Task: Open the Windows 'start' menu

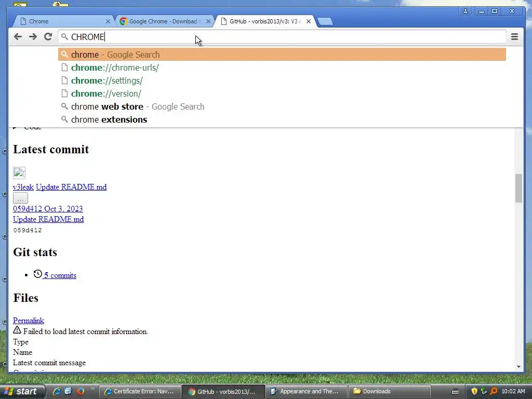Action: pyautogui.click(x=22, y=391)
